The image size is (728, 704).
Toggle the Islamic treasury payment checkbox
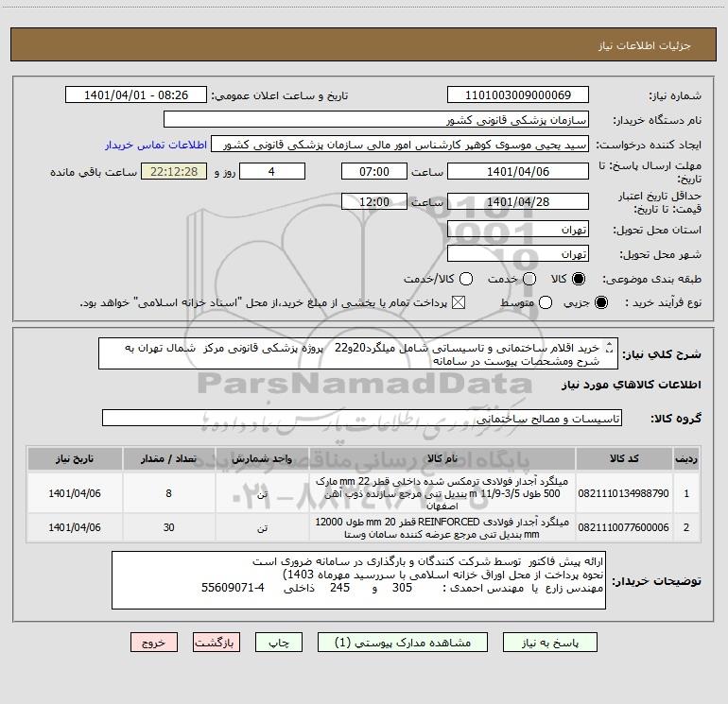click(x=459, y=302)
